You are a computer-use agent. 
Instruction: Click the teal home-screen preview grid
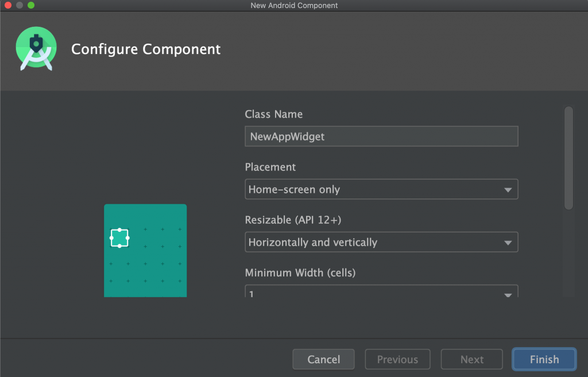tap(155, 270)
